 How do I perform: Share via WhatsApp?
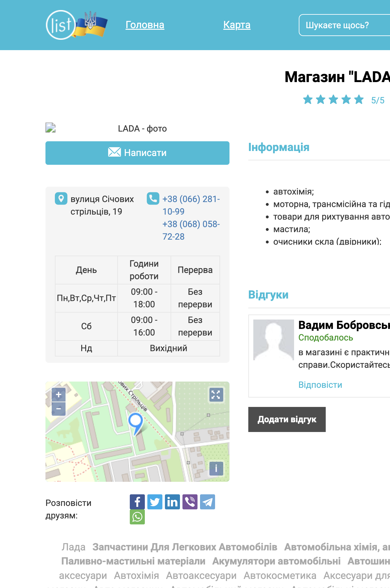[x=137, y=517]
